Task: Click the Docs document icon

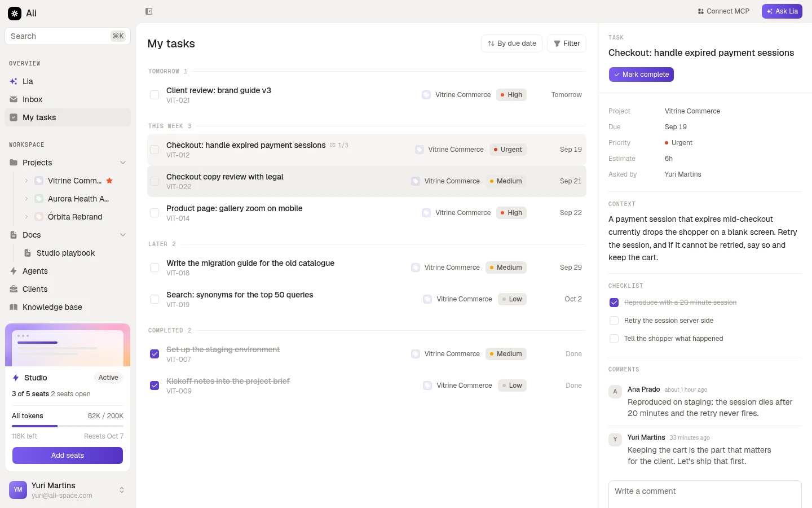Action: pyautogui.click(x=14, y=235)
